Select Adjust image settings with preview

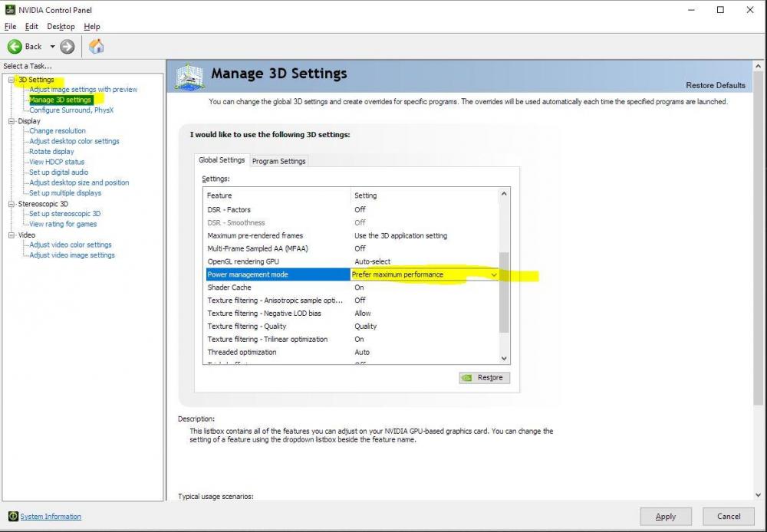pos(83,90)
